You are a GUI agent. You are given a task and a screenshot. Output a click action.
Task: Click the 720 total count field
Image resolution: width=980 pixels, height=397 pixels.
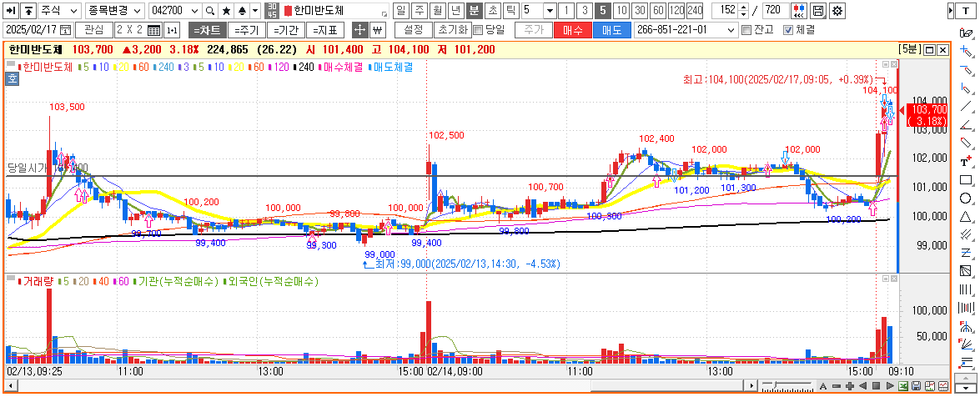point(774,11)
